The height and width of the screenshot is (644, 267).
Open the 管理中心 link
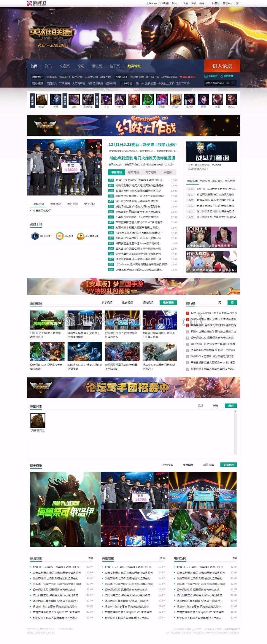pyautogui.click(x=228, y=3)
